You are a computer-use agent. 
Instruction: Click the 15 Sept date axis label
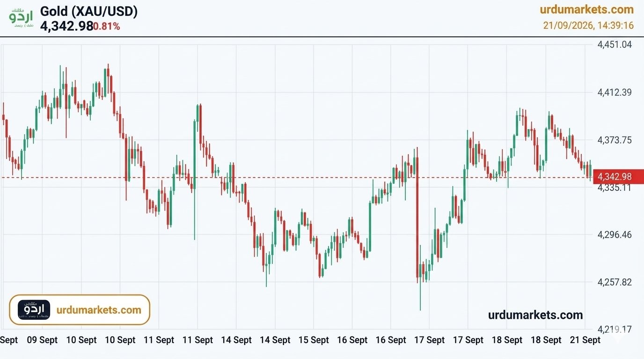click(x=314, y=340)
